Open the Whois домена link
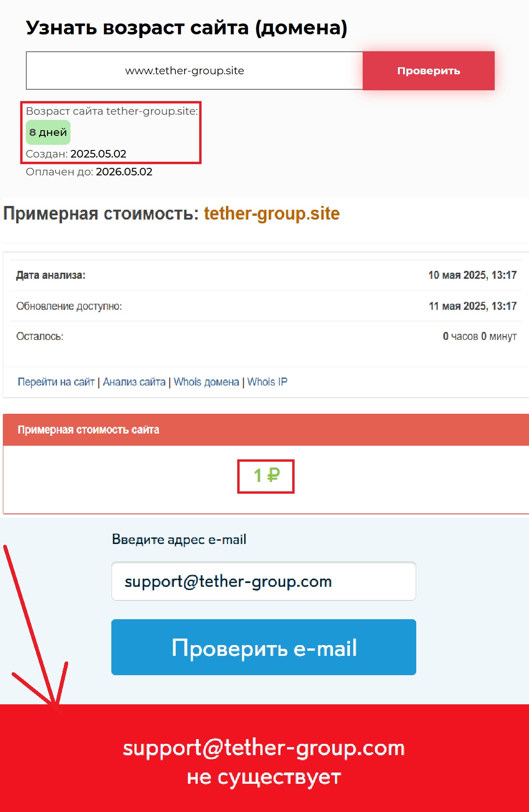 click(x=206, y=382)
